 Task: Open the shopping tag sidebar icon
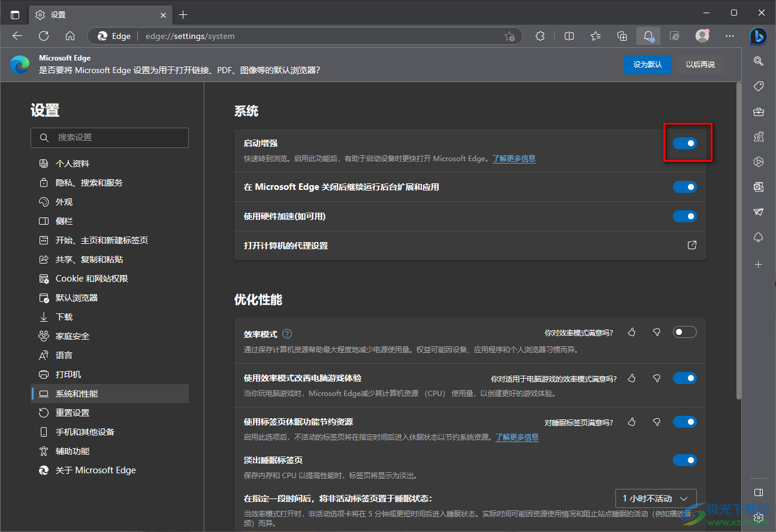[x=759, y=86]
